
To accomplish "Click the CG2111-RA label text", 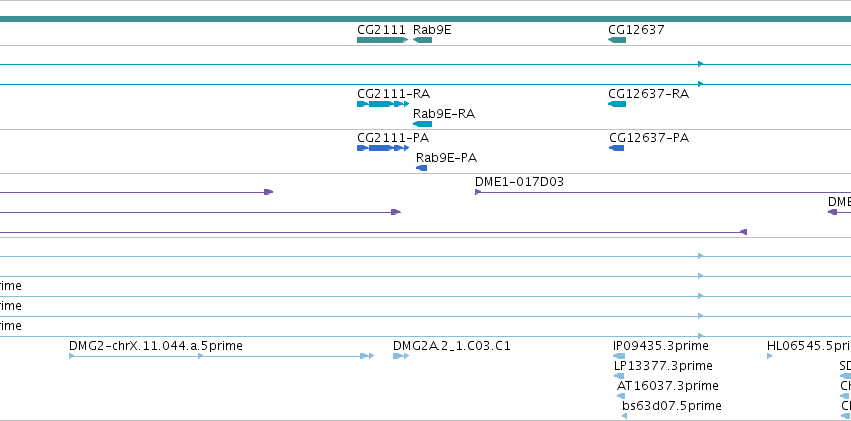I will pos(393,94).
